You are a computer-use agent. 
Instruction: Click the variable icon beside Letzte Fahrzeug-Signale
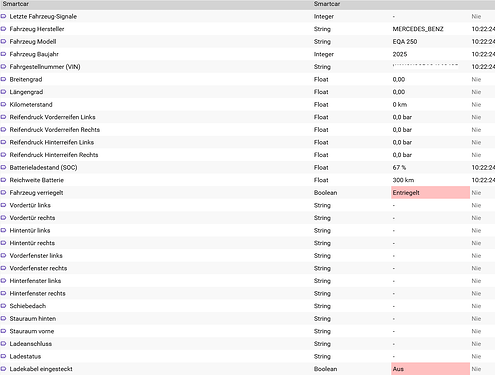coord(3,16)
